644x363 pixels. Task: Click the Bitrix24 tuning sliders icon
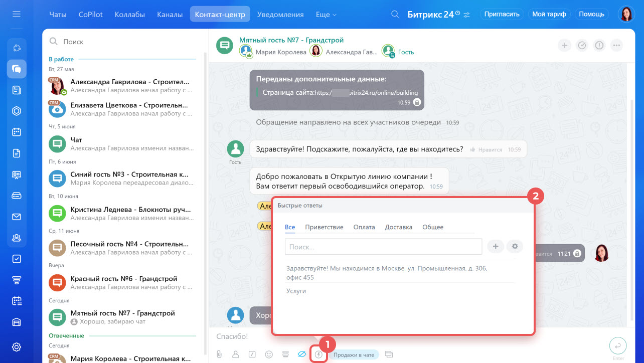467,15
